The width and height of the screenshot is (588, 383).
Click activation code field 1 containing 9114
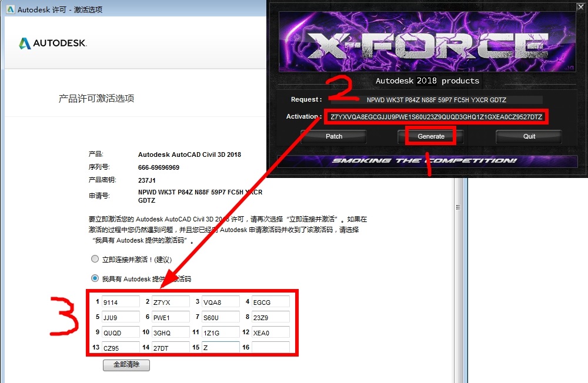tap(121, 302)
